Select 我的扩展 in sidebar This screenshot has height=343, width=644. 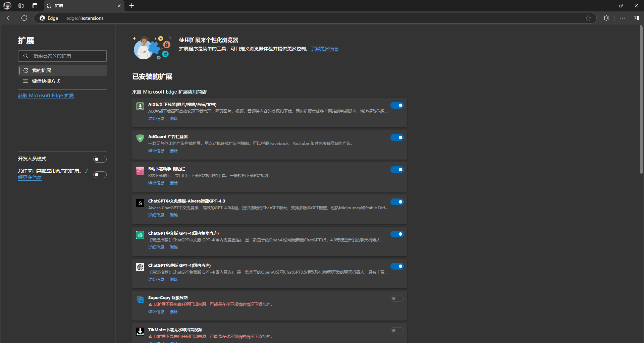(62, 70)
